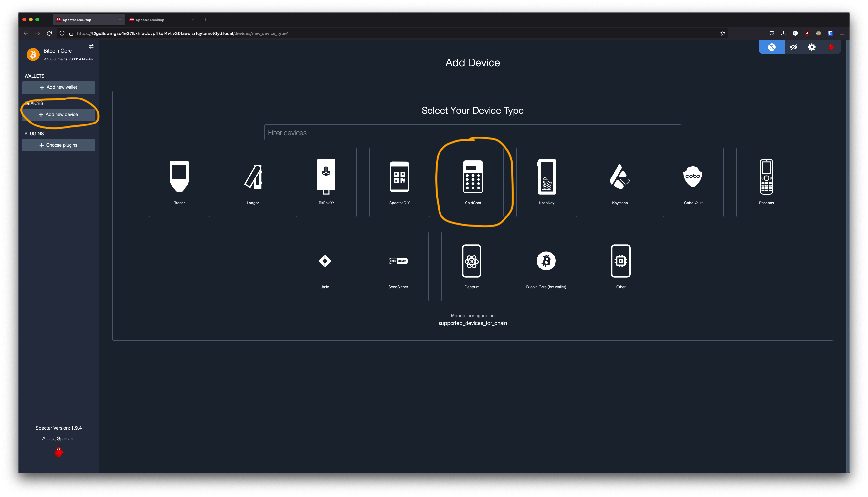Select the Specter-DIY device

tap(399, 182)
